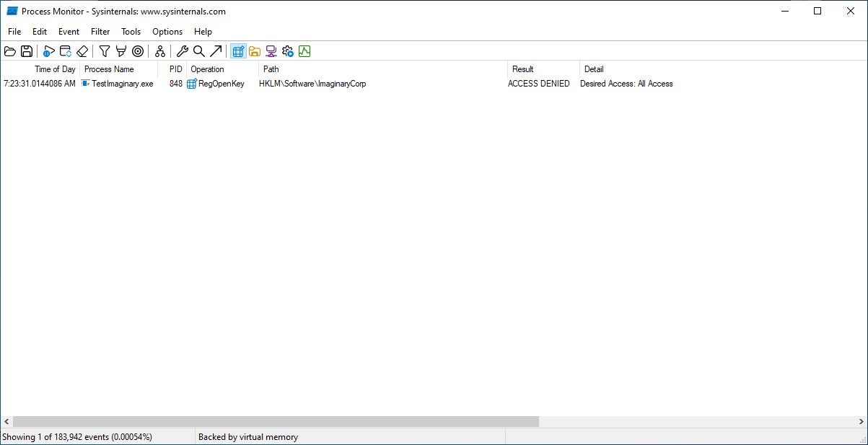Click the Save floppy disk icon
The image size is (868, 445).
click(x=27, y=51)
